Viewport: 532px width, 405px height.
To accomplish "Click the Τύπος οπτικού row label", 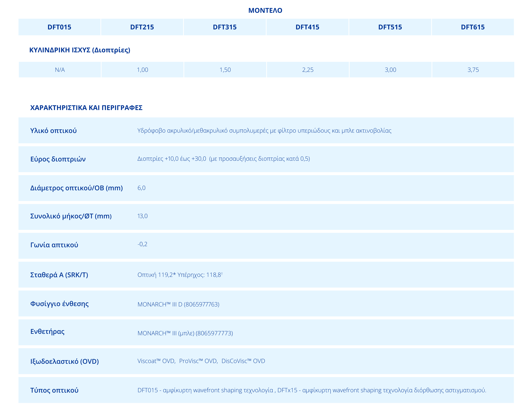I will point(54,390).
